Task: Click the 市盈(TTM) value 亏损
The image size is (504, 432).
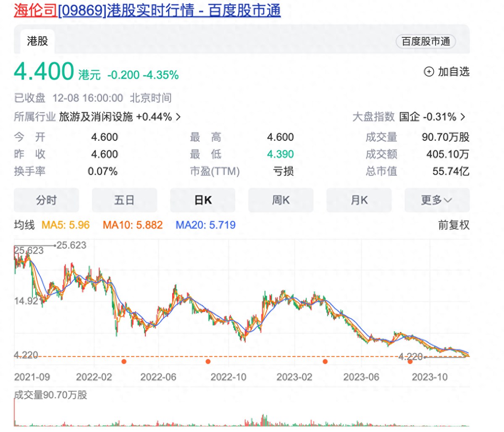Action: click(283, 171)
